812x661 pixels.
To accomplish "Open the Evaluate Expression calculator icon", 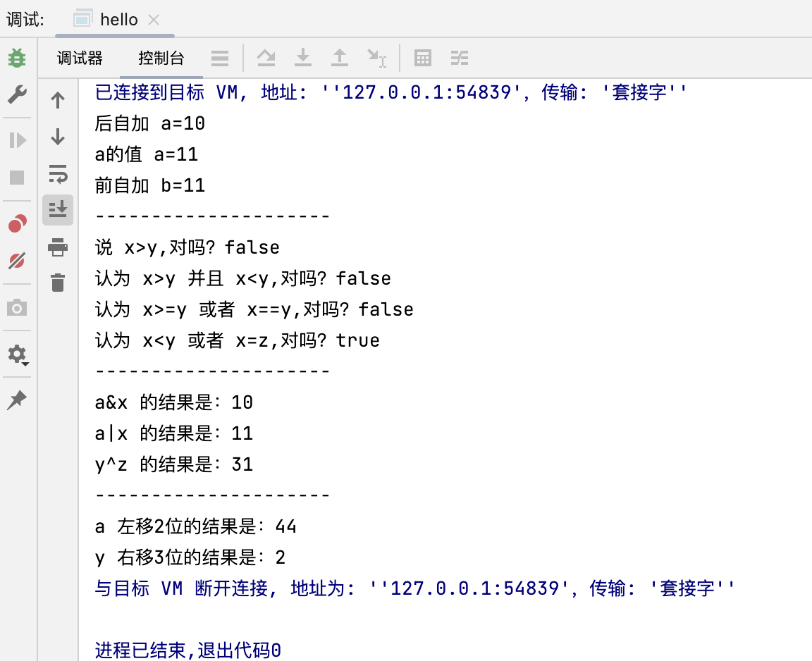I will [x=422, y=58].
